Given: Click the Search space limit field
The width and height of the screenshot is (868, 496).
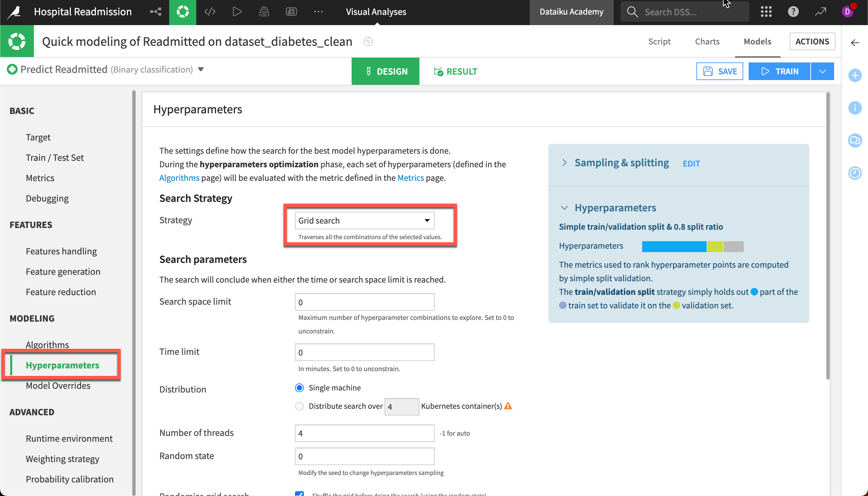Looking at the screenshot, I should point(364,302).
